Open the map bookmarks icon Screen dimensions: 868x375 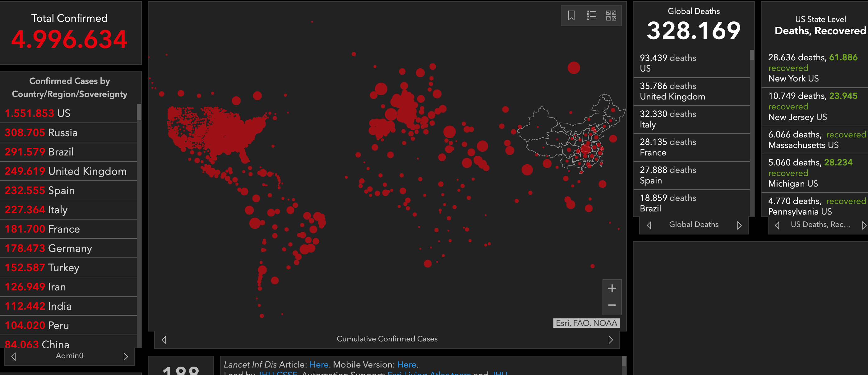tap(571, 15)
